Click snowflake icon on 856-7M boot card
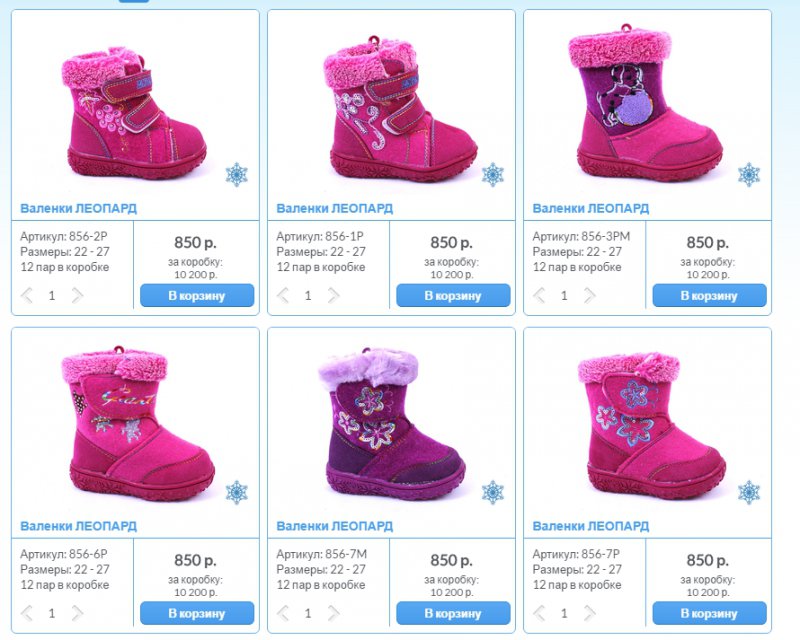Image resolution: width=800 pixels, height=640 pixels. tap(493, 493)
